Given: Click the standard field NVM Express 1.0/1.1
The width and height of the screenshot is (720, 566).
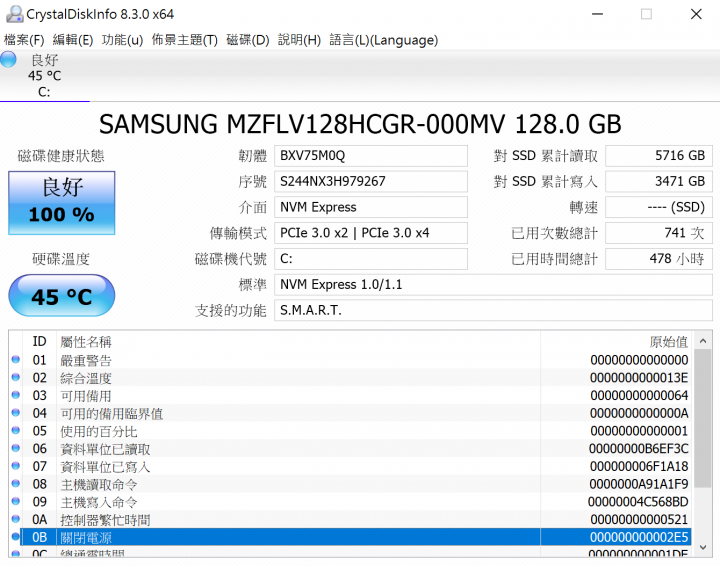Looking at the screenshot, I should [494, 285].
